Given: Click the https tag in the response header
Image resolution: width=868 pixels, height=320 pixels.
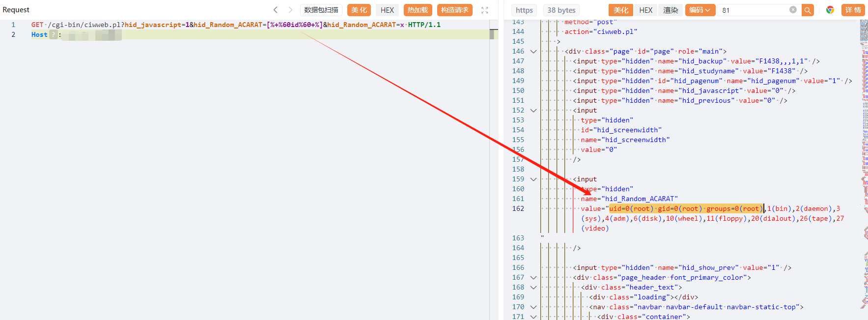Looking at the screenshot, I should click(524, 10).
